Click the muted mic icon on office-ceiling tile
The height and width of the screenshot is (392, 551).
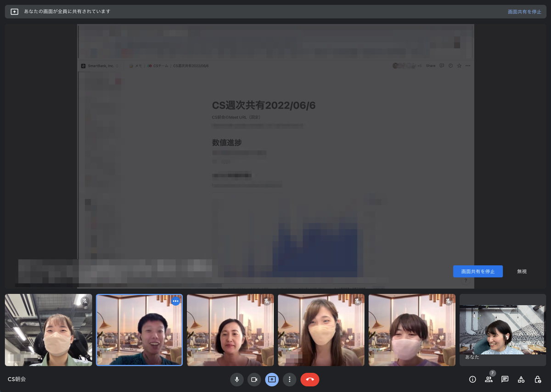85,301
